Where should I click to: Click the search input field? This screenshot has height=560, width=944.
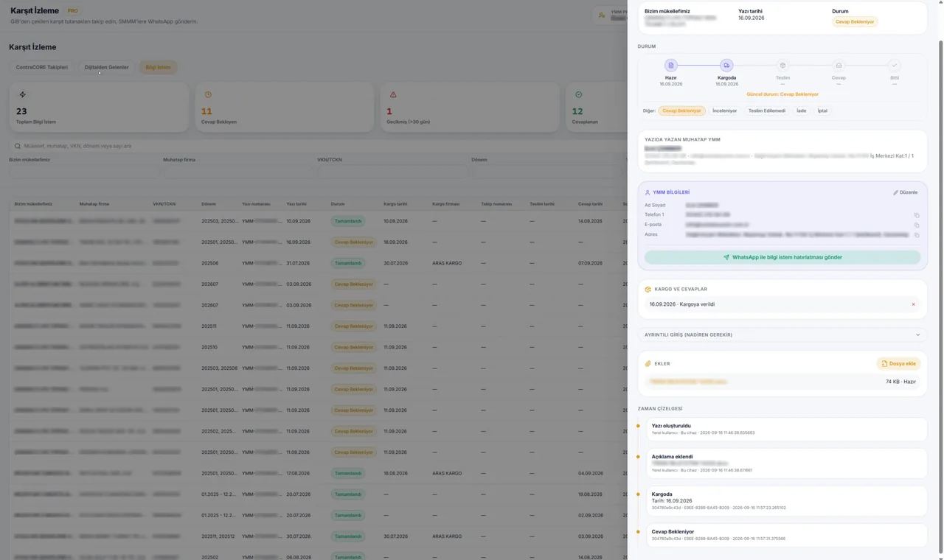pos(317,146)
